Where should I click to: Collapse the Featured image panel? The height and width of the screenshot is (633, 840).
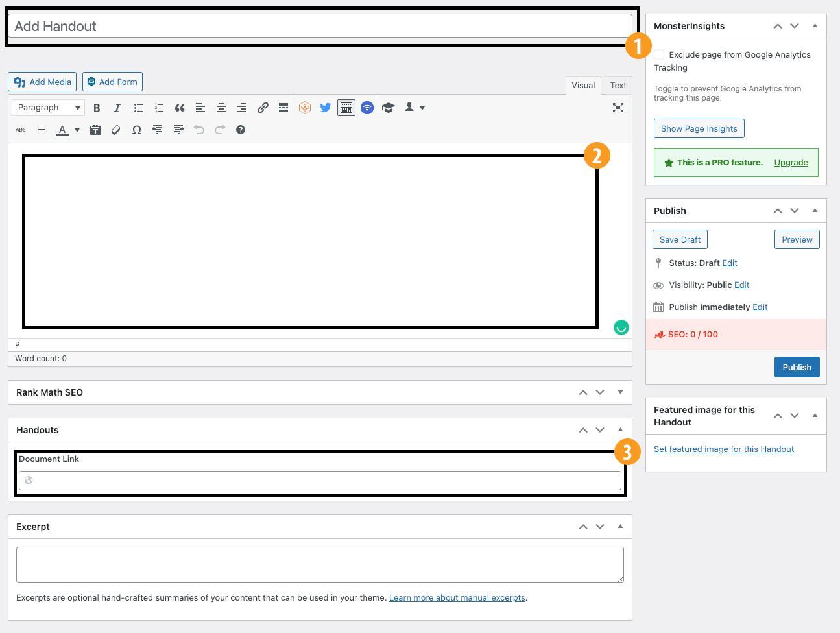815,416
